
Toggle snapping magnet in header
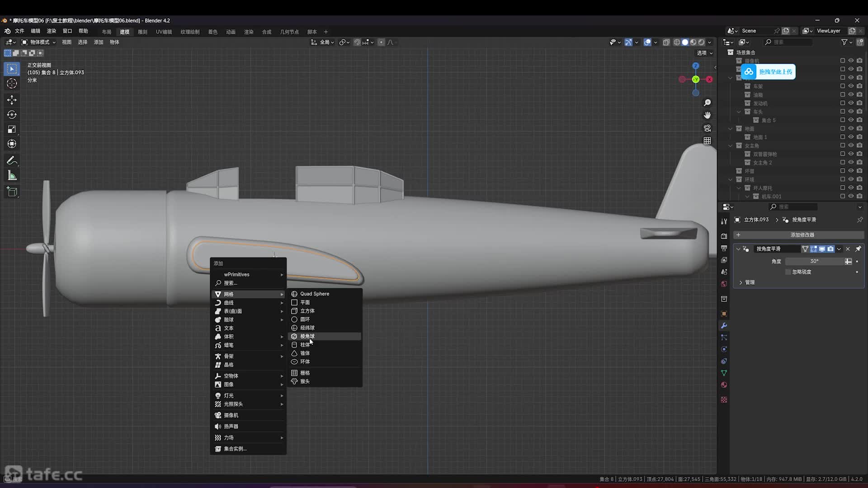point(357,42)
